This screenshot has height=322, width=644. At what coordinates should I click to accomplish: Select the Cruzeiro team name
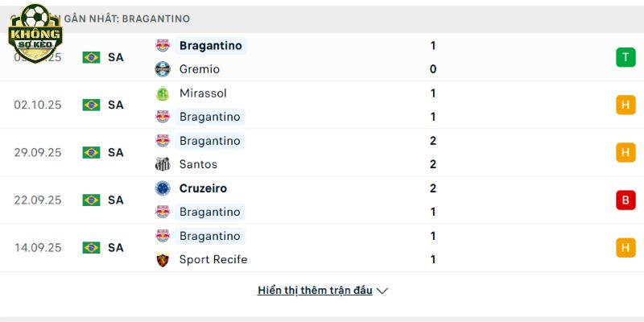pyautogui.click(x=203, y=188)
